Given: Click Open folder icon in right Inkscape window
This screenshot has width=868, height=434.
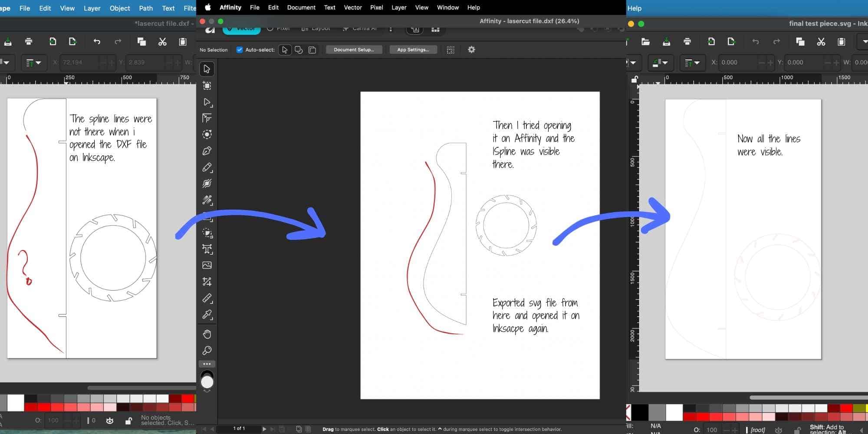Looking at the screenshot, I should click(x=645, y=42).
